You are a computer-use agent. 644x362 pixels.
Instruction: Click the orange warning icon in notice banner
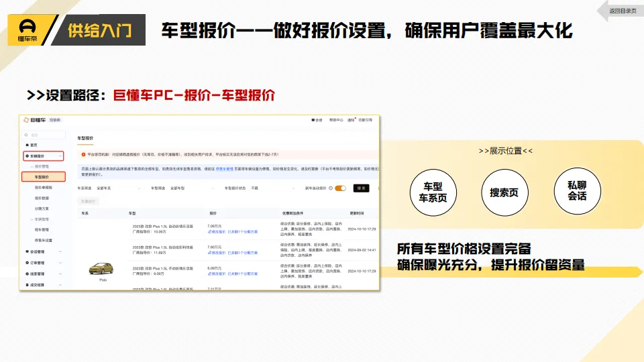pyautogui.click(x=83, y=155)
